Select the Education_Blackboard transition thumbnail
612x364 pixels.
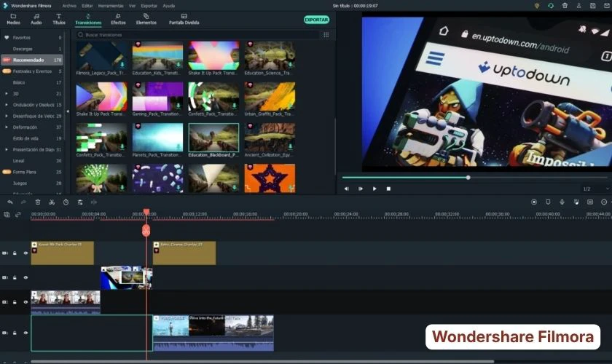click(213, 138)
